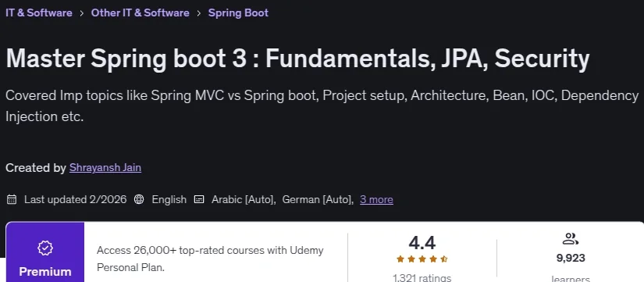Click the chevron before Spring Boot
644x282 pixels.
click(x=199, y=13)
